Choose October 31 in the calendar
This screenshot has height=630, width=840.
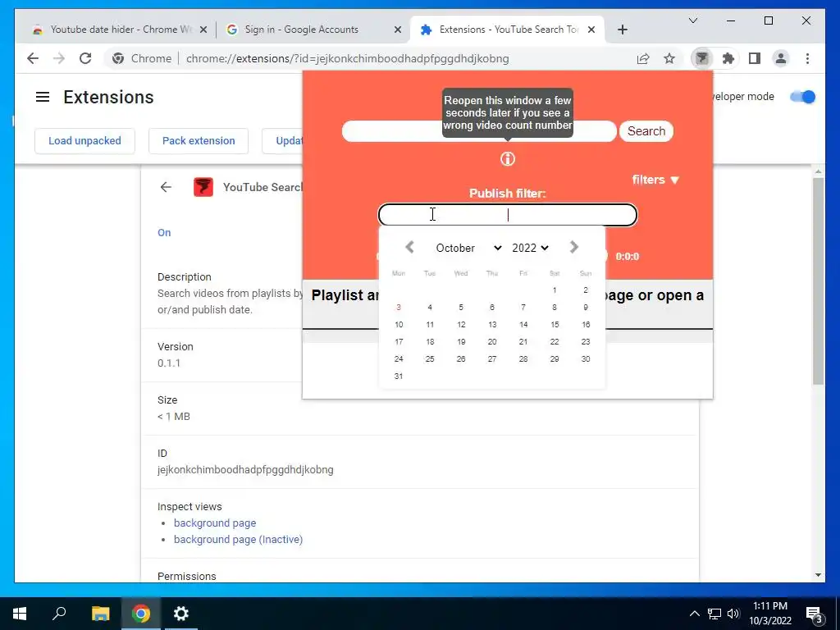399,376
